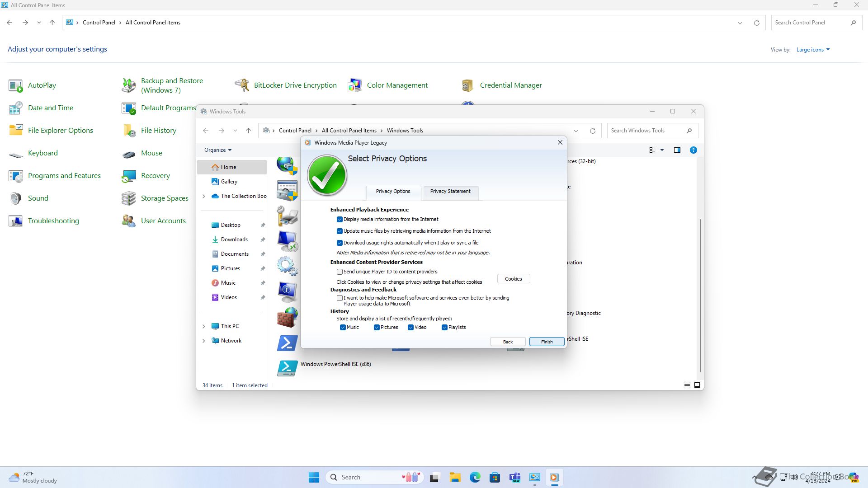Open Microsoft Store from taskbar
This screenshot has height=488, width=868.
pos(495,477)
